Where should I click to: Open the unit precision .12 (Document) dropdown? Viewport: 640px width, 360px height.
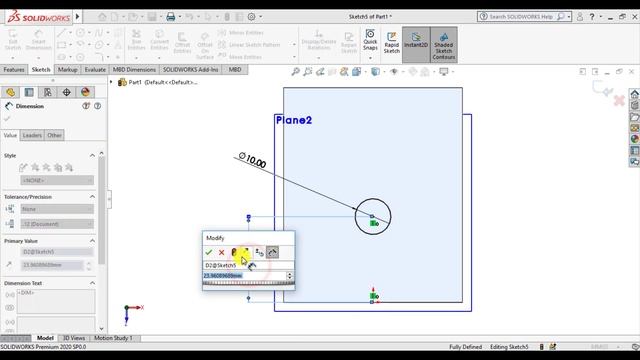click(57, 224)
